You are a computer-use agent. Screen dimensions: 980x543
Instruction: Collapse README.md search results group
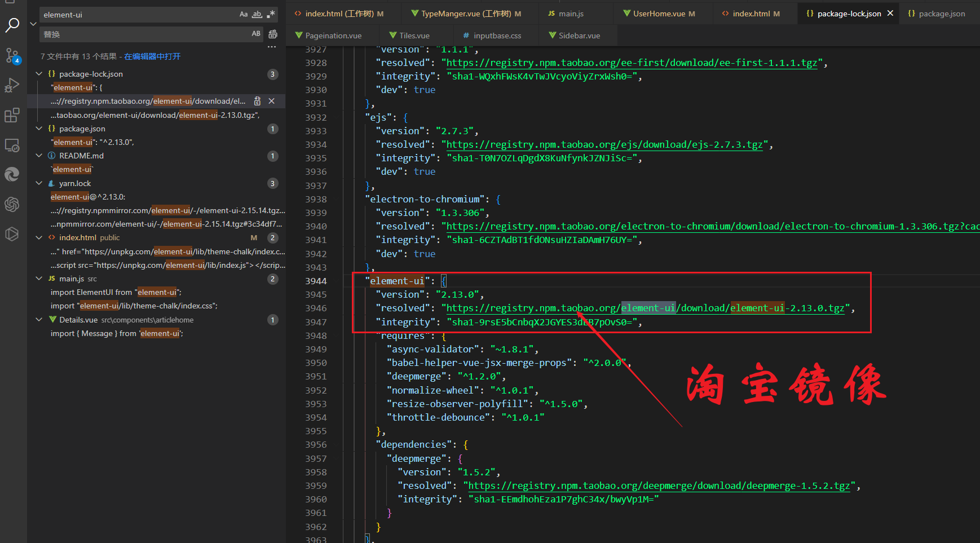pos(39,156)
